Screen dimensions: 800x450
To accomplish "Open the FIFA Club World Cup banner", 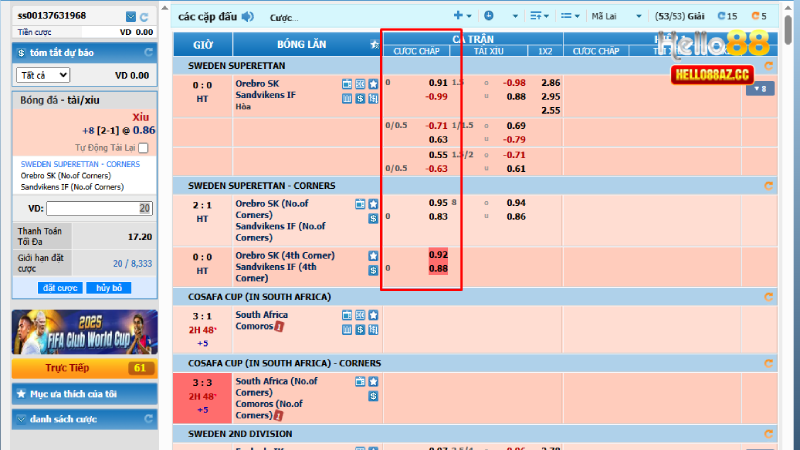I will pyautogui.click(x=85, y=332).
